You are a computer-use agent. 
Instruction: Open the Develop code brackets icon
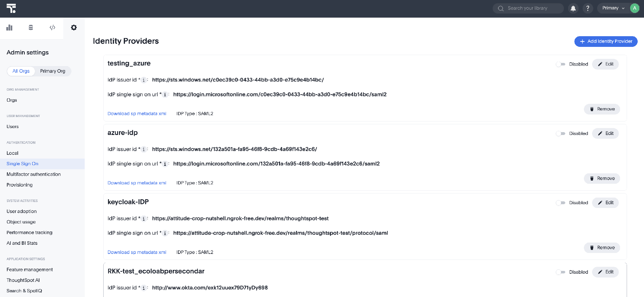[x=52, y=28]
